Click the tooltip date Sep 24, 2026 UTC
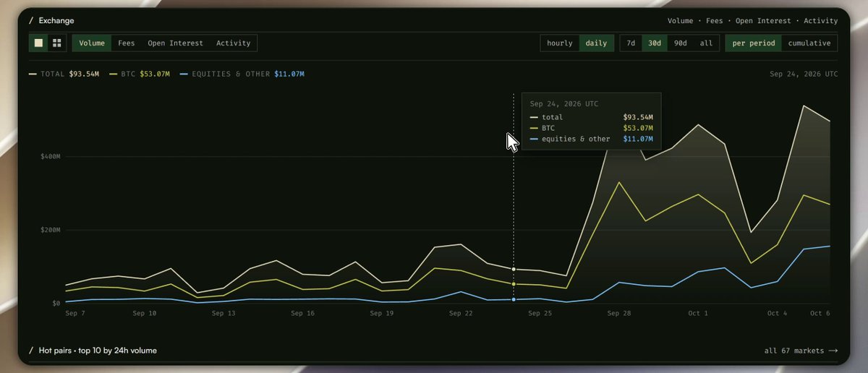 pos(564,104)
